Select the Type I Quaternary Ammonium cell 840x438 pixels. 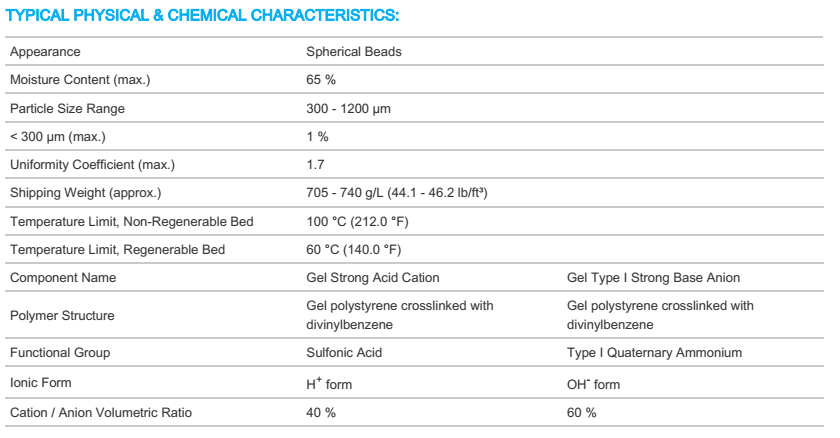click(x=654, y=353)
